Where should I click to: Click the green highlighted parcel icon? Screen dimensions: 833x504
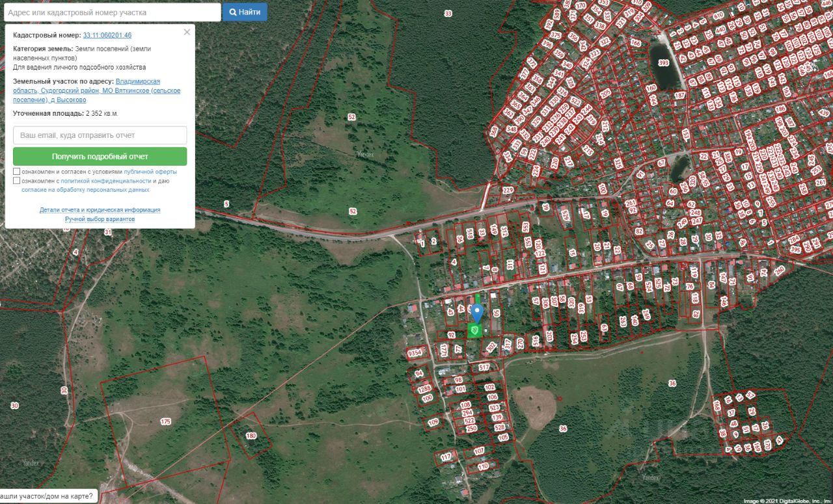(475, 331)
